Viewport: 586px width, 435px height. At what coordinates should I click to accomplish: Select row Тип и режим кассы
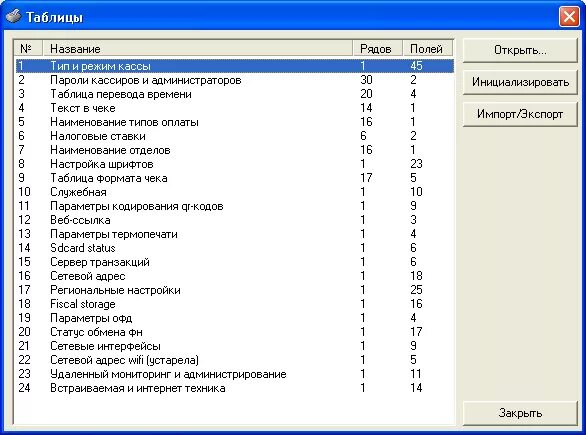tap(235, 66)
